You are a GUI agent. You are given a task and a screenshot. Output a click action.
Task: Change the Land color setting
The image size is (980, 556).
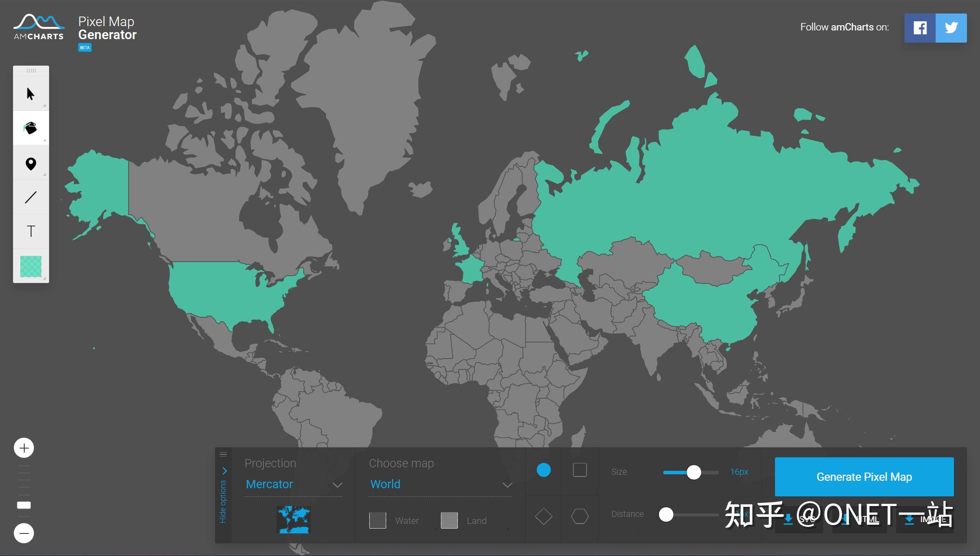[449, 520]
